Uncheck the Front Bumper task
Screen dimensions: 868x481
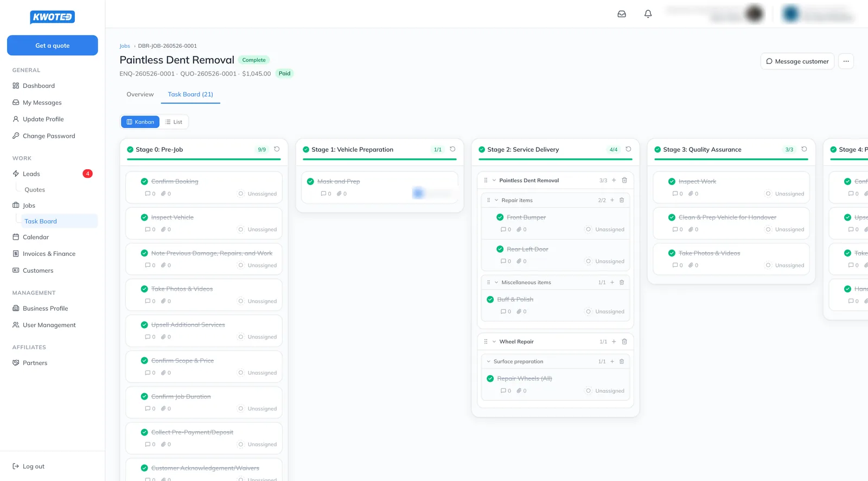tap(500, 217)
